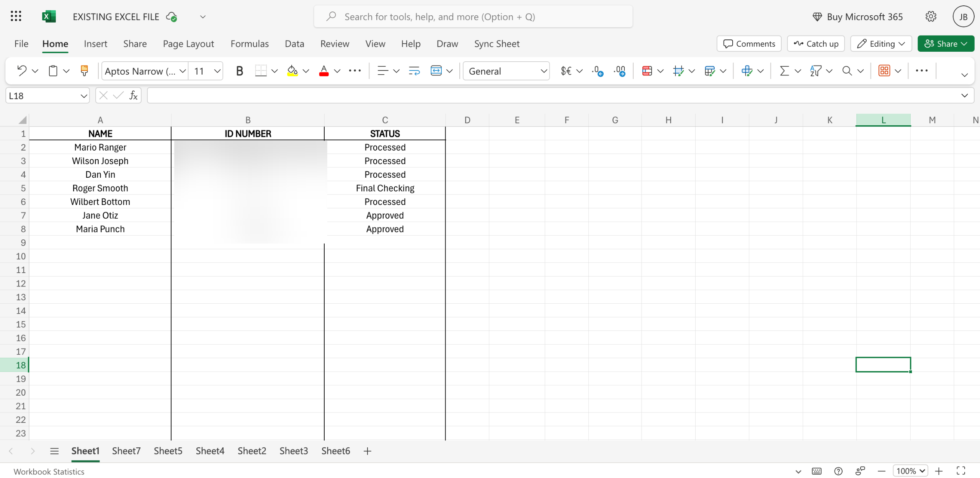This screenshot has height=478, width=980.
Task: Click the Wrap Text icon
Action: pyautogui.click(x=414, y=71)
